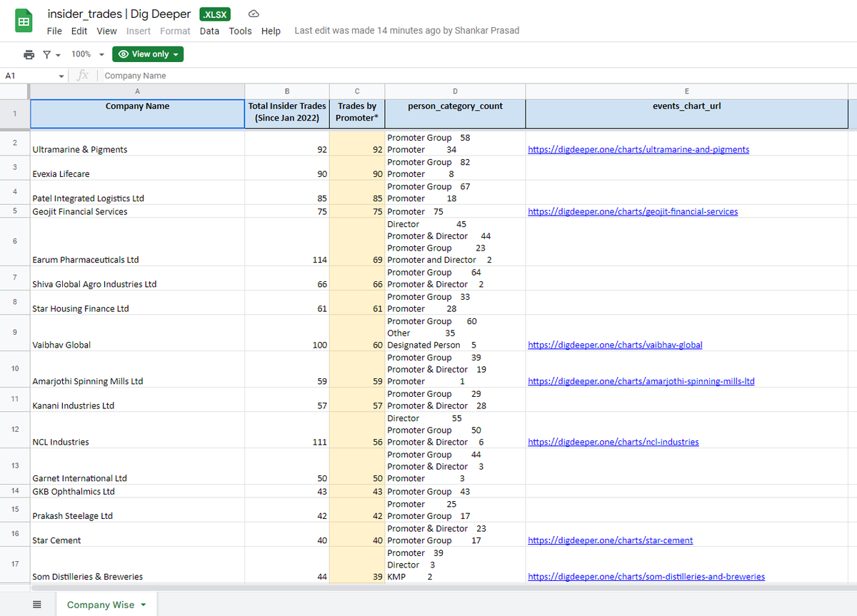Open the File menu

pyautogui.click(x=54, y=31)
